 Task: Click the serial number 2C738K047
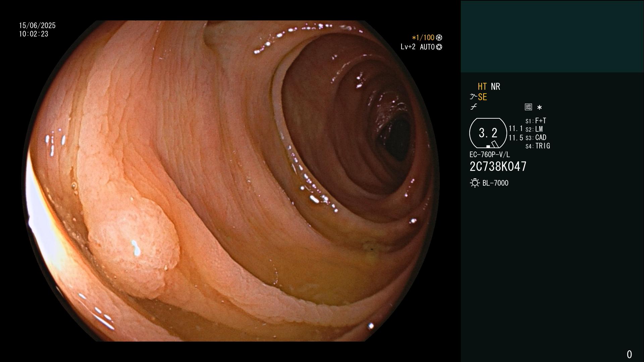point(498,167)
